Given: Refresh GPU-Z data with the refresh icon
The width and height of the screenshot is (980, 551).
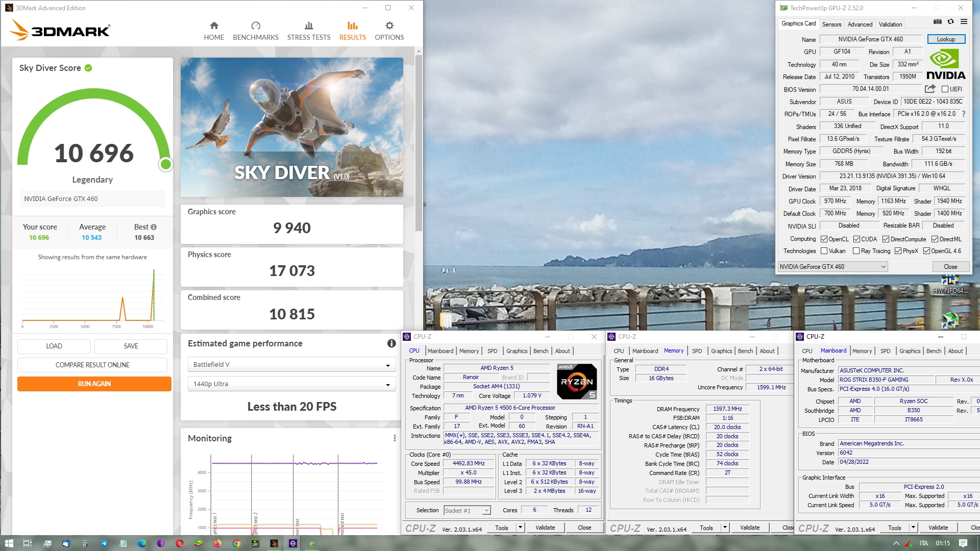Looking at the screenshot, I should tap(950, 22).
